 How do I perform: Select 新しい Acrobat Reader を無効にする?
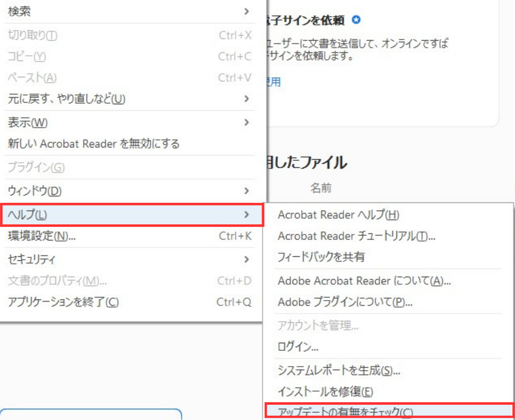(x=94, y=144)
